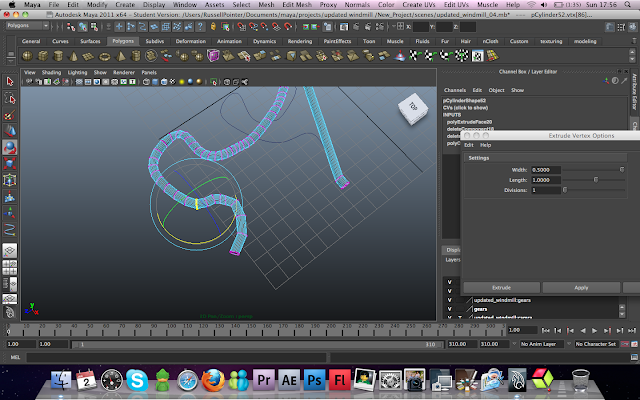Image resolution: width=640 pixels, height=400 pixels.
Task: Open Skype from the dock
Action: click(x=137, y=380)
